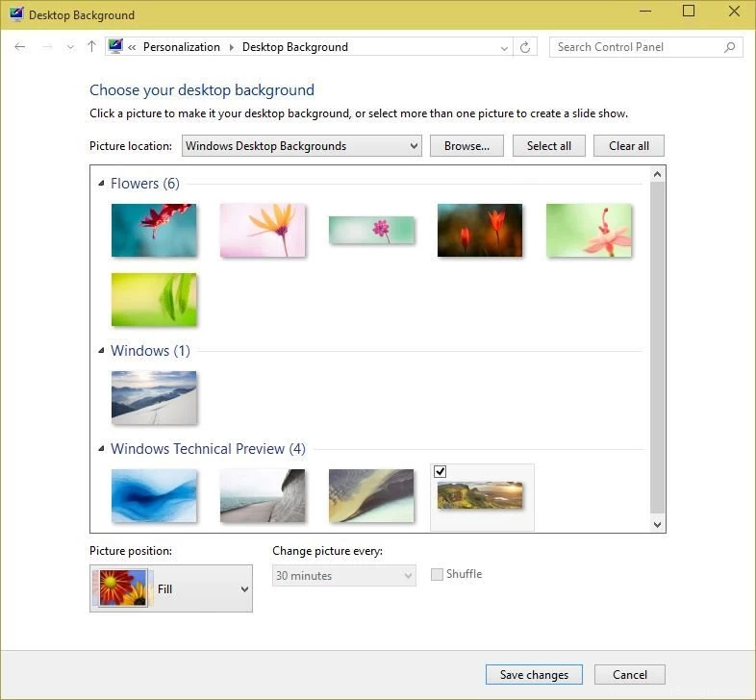Screen dimensions: 756x700
Task: Open the Picture location dropdown
Action: click(x=301, y=146)
